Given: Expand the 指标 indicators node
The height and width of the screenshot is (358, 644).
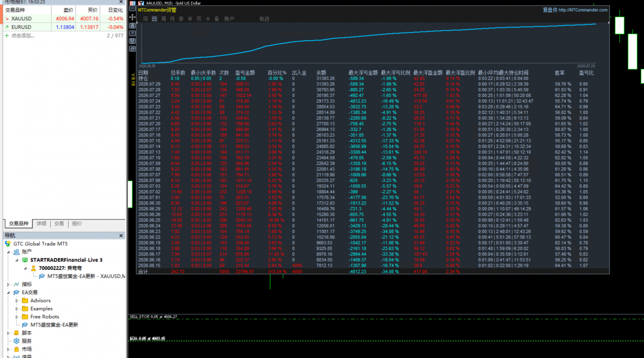Looking at the screenshot, I should point(8,284).
